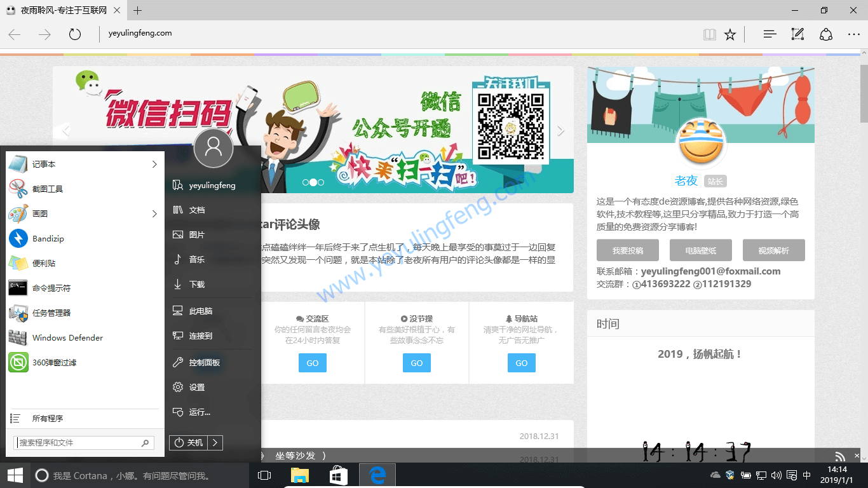
Task: Open the 老夜 author link
Action: click(686, 180)
